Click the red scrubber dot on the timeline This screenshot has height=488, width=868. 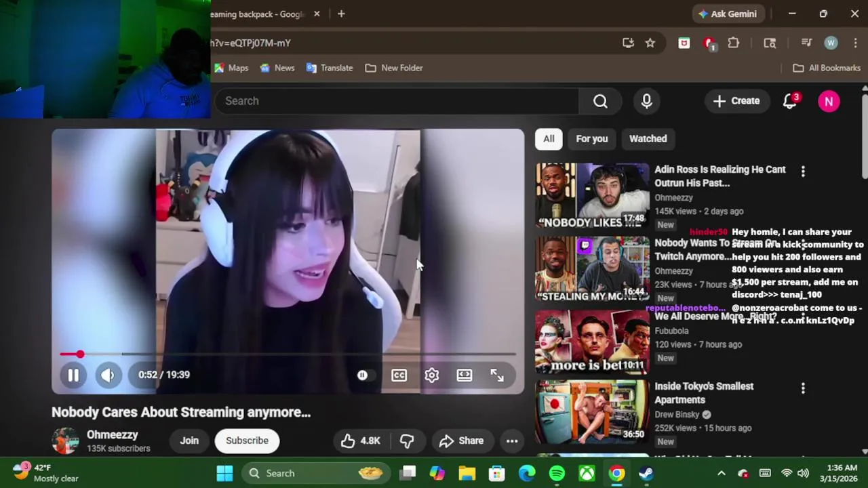(80, 354)
